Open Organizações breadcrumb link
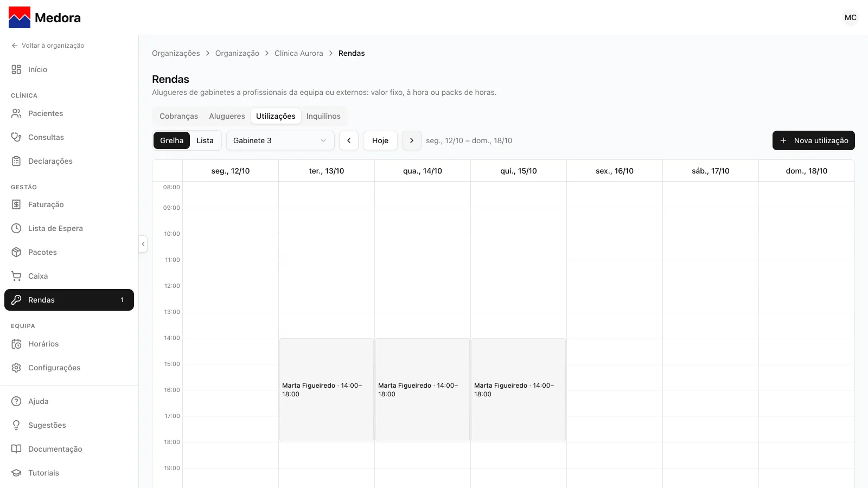The image size is (868, 488). point(176,53)
